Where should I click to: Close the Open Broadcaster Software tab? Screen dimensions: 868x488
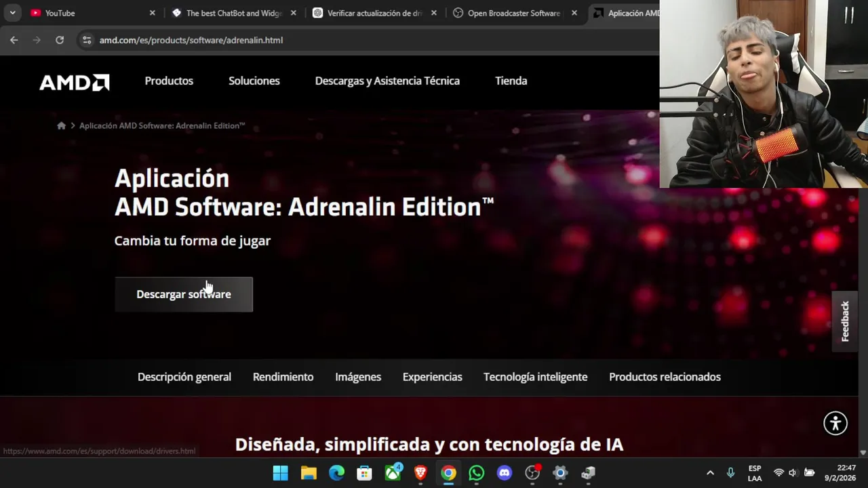[x=574, y=13]
